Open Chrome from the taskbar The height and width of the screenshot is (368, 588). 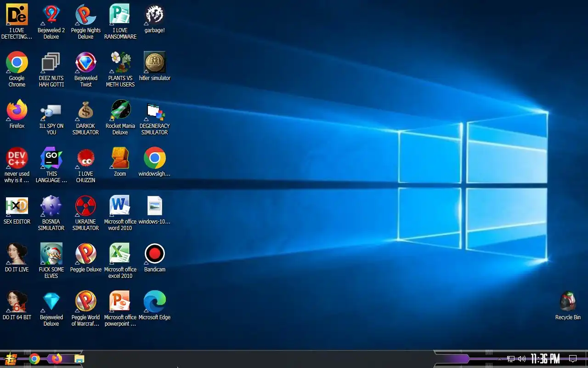(34, 359)
